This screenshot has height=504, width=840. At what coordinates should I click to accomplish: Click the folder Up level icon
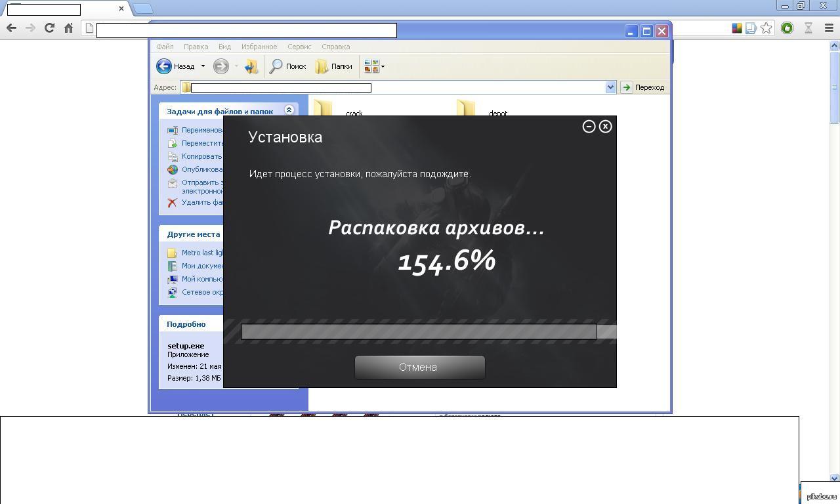[251, 66]
